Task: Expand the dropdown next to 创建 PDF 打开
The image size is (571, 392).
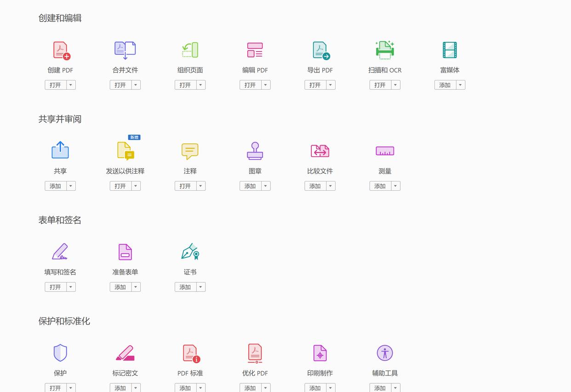Action: 71,85
